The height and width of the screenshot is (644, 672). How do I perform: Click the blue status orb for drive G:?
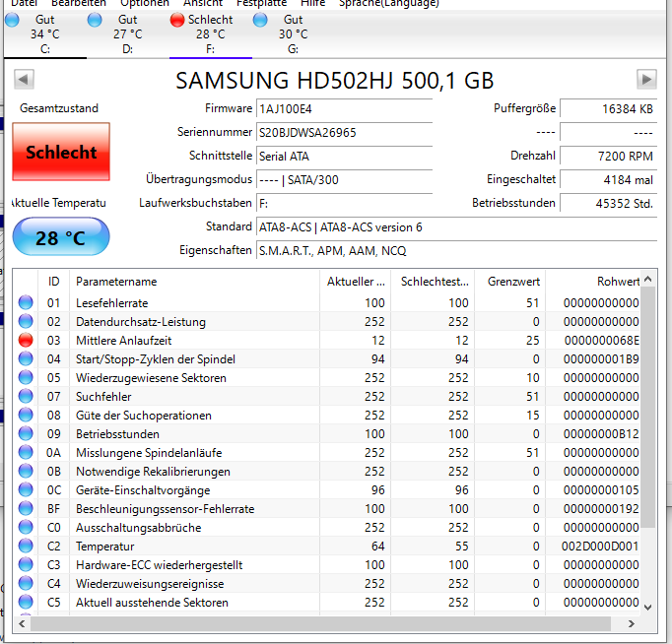tap(260, 20)
